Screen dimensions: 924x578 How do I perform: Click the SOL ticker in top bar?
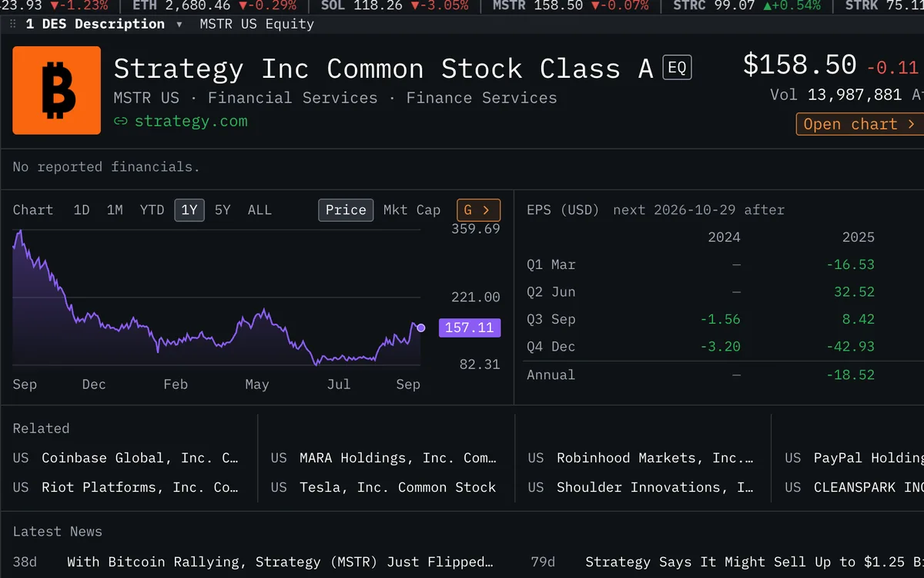pyautogui.click(x=394, y=5)
